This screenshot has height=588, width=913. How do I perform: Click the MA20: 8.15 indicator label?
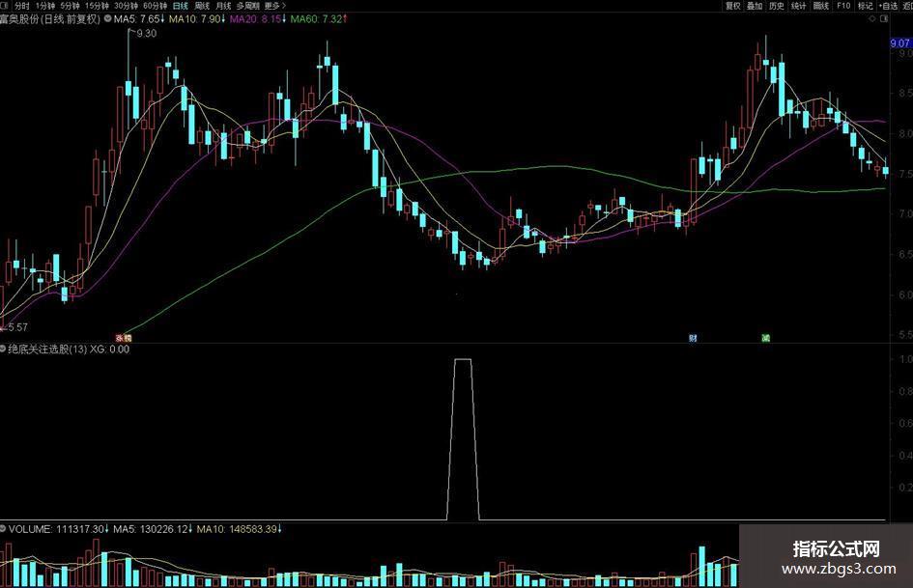258,18
